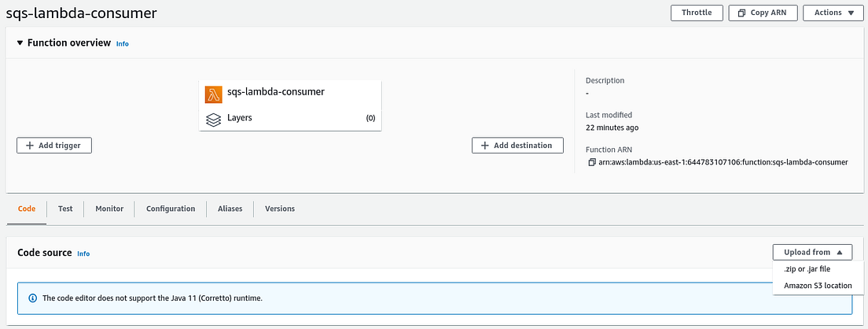
Task: Open the Monitor tab
Action: point(109,209)
